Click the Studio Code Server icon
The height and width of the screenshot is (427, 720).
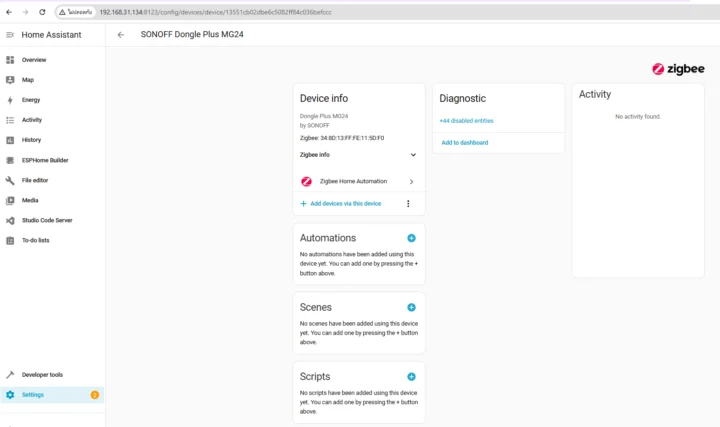coord(10,220)
